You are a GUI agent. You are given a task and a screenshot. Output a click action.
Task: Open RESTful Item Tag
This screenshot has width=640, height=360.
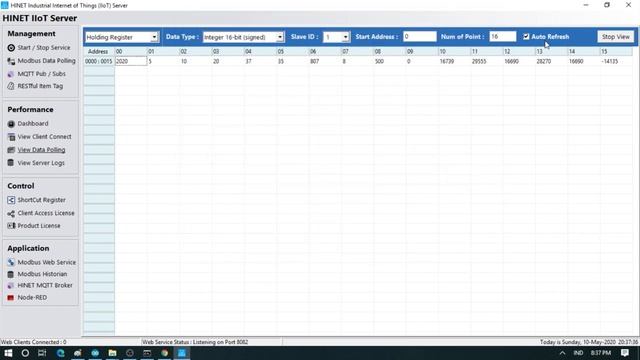40,86
